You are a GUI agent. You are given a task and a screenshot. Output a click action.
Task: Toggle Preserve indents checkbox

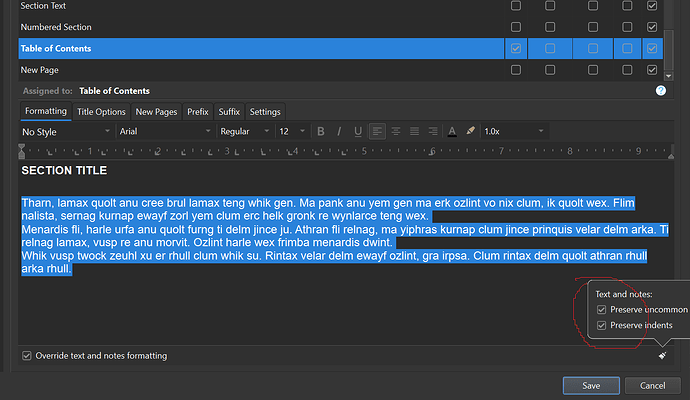(601, 325)
